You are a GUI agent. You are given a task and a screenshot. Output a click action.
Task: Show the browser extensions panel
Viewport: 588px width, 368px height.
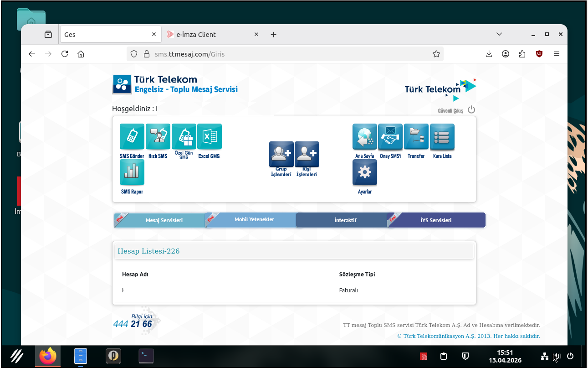(522, 54)
